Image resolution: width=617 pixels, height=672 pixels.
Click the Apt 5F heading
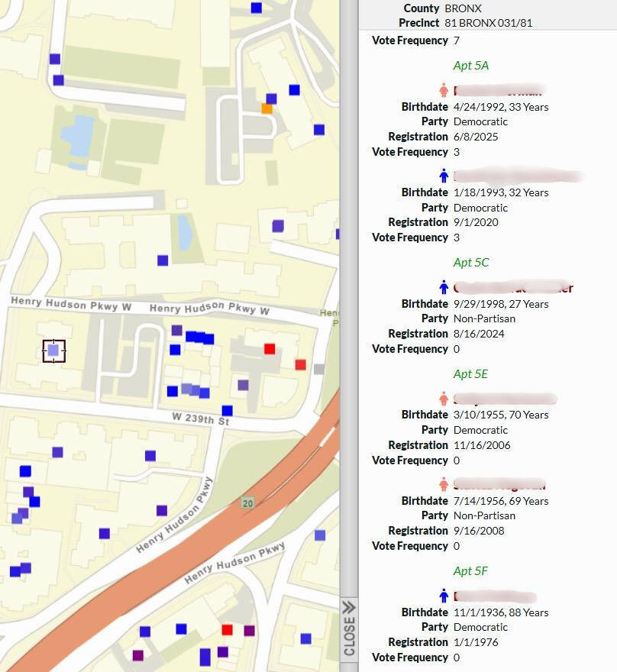[x=470, y=571]
